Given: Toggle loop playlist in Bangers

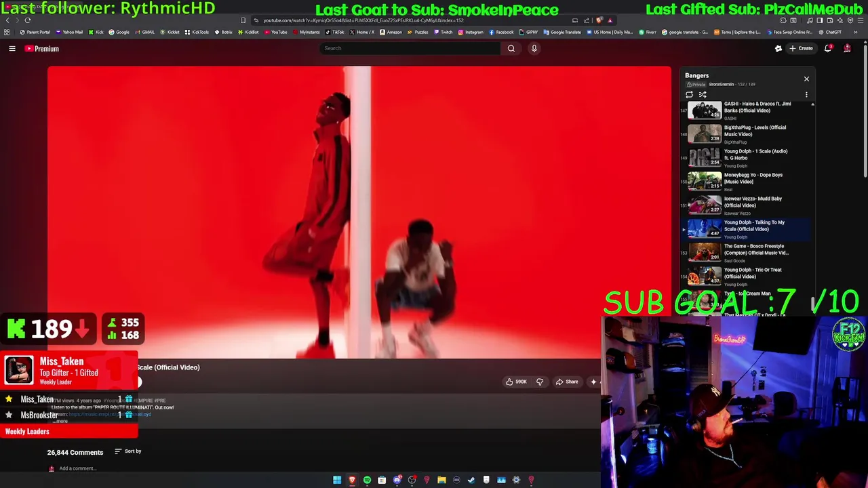Looking at the screenshot, I should coord(690,95).
